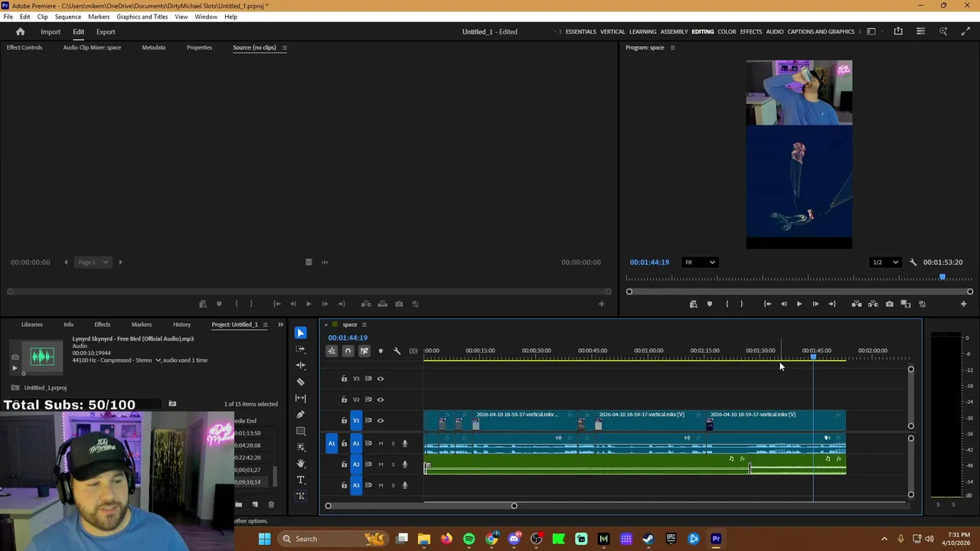
Task: Select the Hand tool
Action: tap(300, 463)
